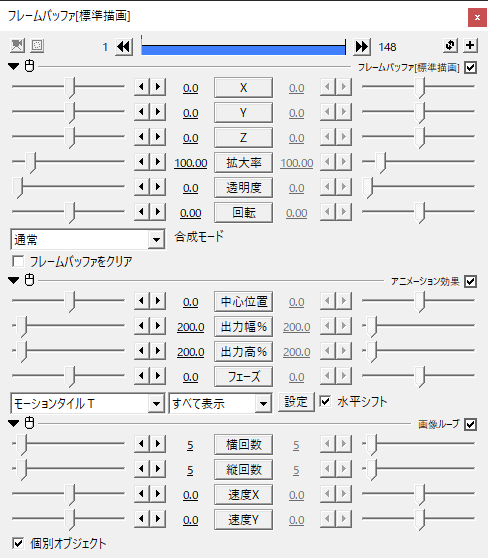Open モーションタイル T animation dropdown
This screenshot has width=488, height=558.
(x=88, y=404)
